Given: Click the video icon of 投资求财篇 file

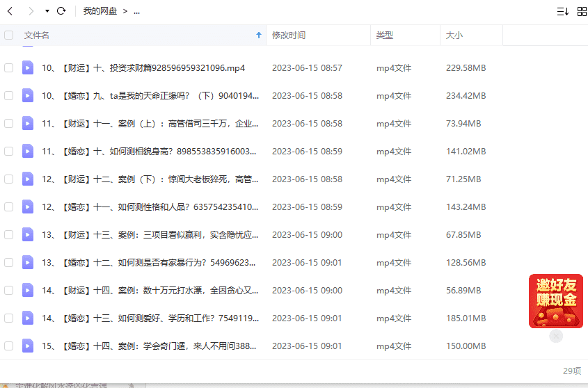Looking at the screenshot, I should point(27,67).
